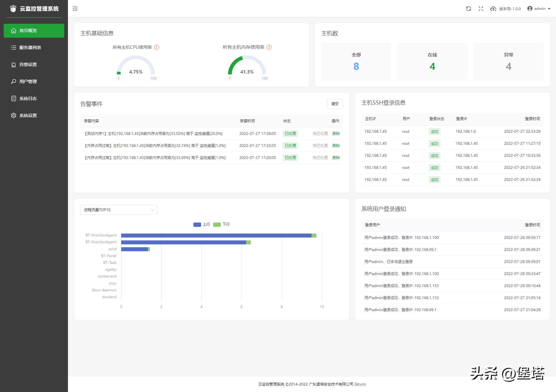The height and width of the screenshot is (392, 556).
Task: Click the log document icon beside 系统日志
Action: (14, 98)
